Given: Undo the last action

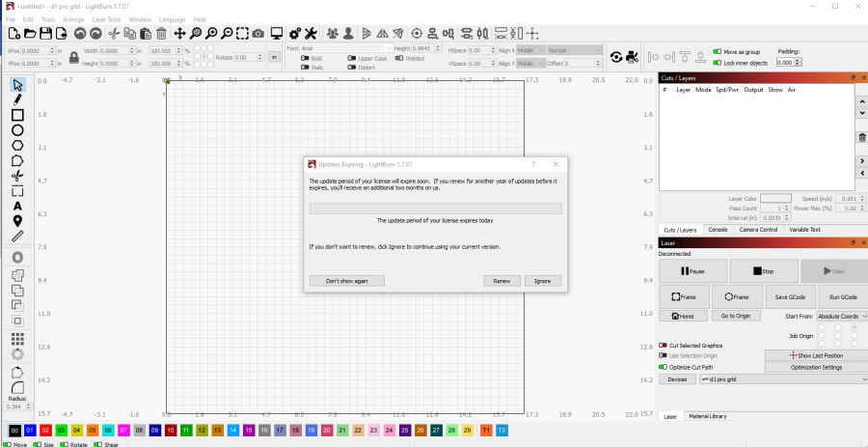Looking at the screenshot, I should click(x=80, y=33).
